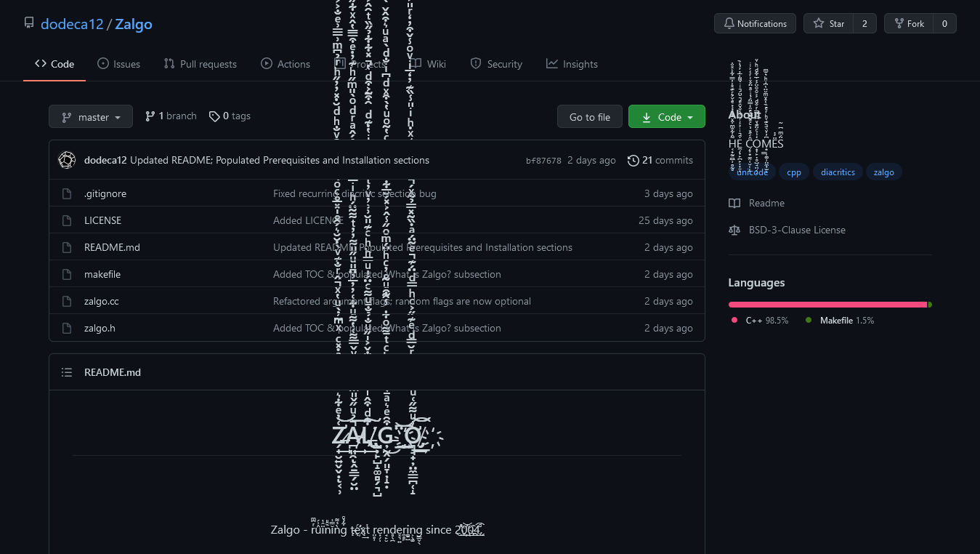Image resolution: width=980 pixels, height=554 pixels.
Task: Select the cpp topic tag
Action: click(x=794, y=172)
